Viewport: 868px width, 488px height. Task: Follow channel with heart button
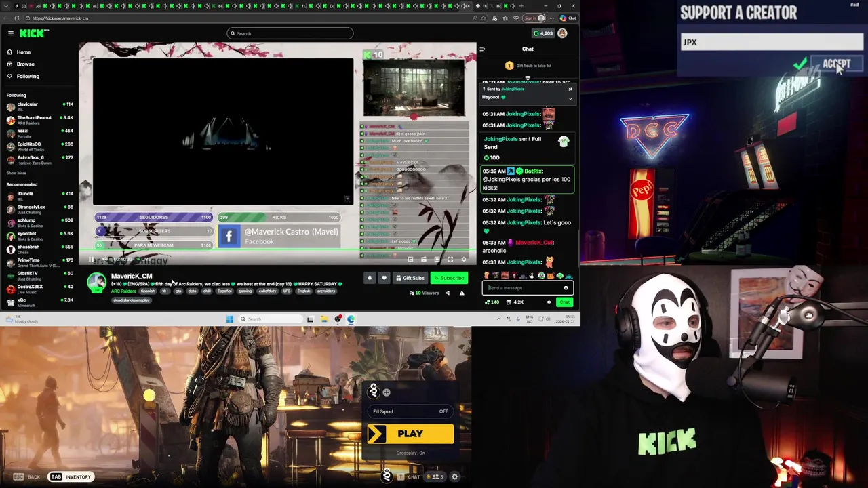(x=384, y=278)
